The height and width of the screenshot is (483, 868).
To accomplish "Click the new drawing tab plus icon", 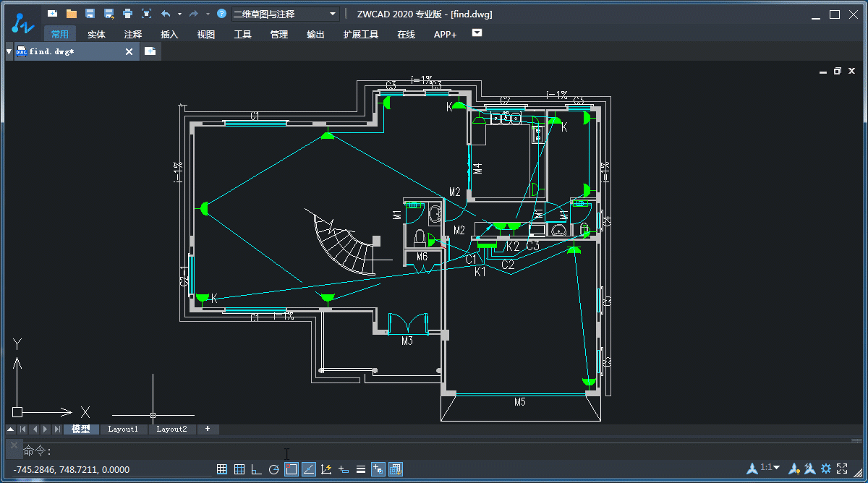I will 150,51.
